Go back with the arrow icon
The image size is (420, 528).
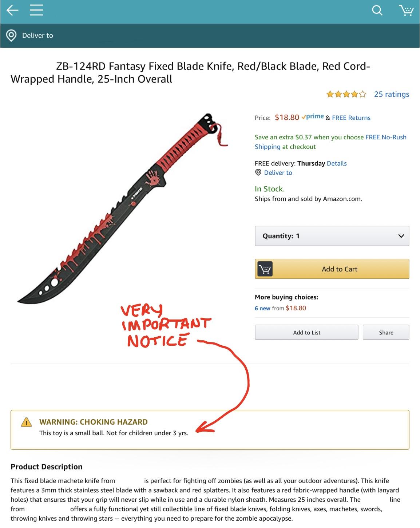point(12,10)
